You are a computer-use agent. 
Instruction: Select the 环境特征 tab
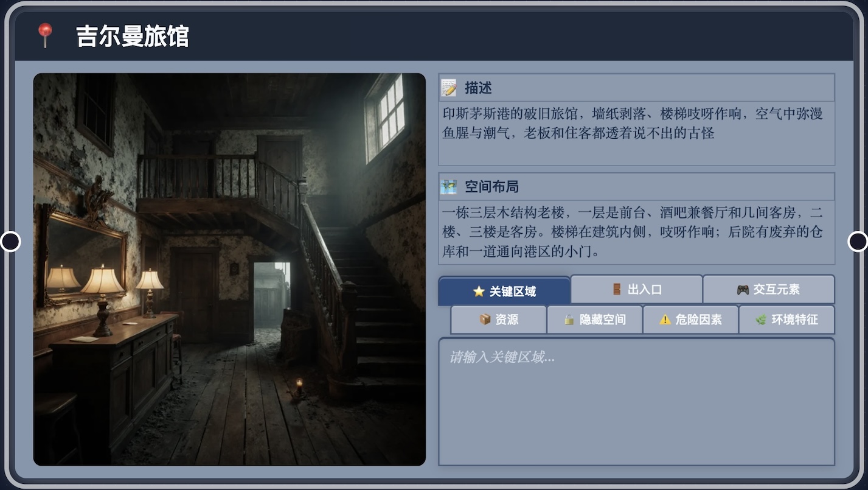(786, 319)
